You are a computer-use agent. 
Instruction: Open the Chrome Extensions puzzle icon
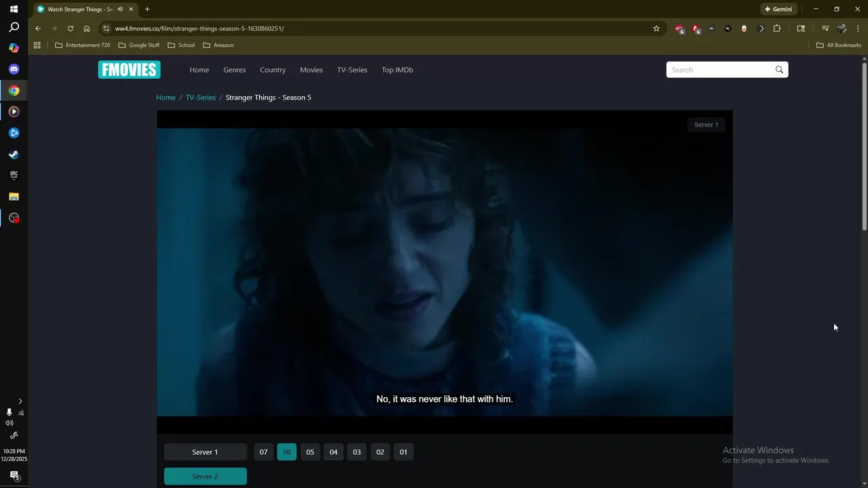(777, 28)
